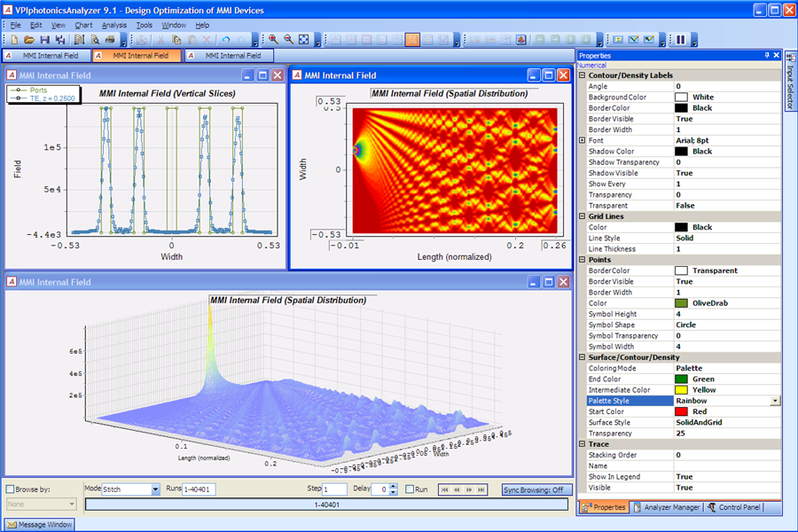Switch to the Control Panel tab
The image size is (798, 532).
734,507
